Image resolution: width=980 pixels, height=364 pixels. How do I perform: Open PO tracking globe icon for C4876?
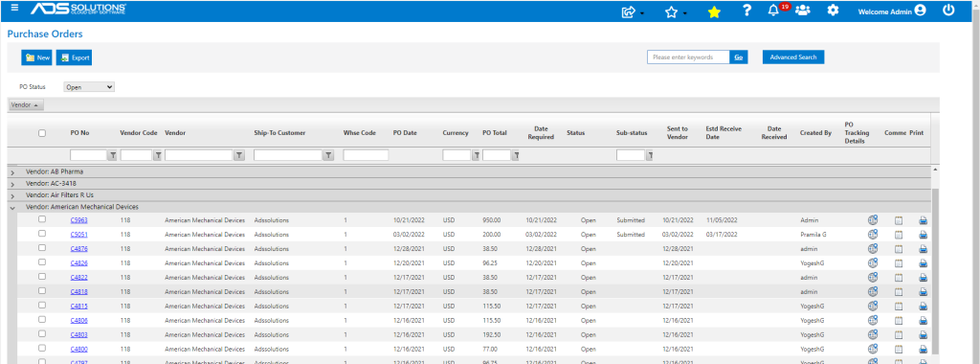tap(873, 248)
